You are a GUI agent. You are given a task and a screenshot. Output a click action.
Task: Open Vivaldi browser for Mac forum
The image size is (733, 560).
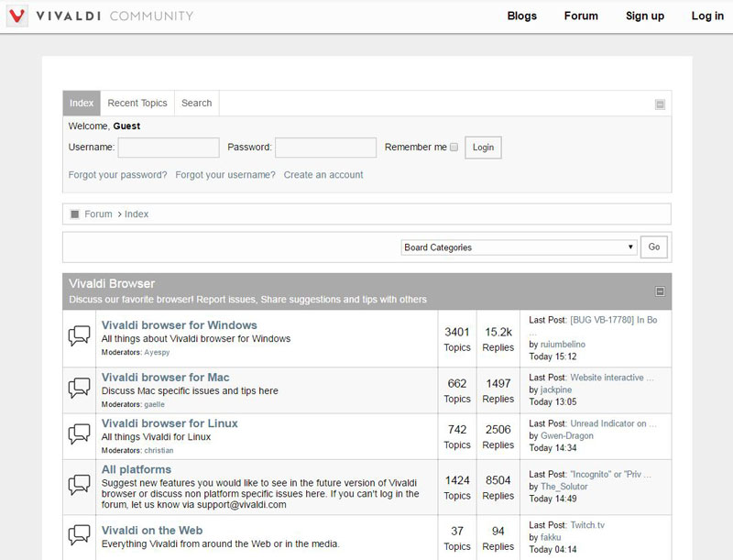tap(166, 378)
